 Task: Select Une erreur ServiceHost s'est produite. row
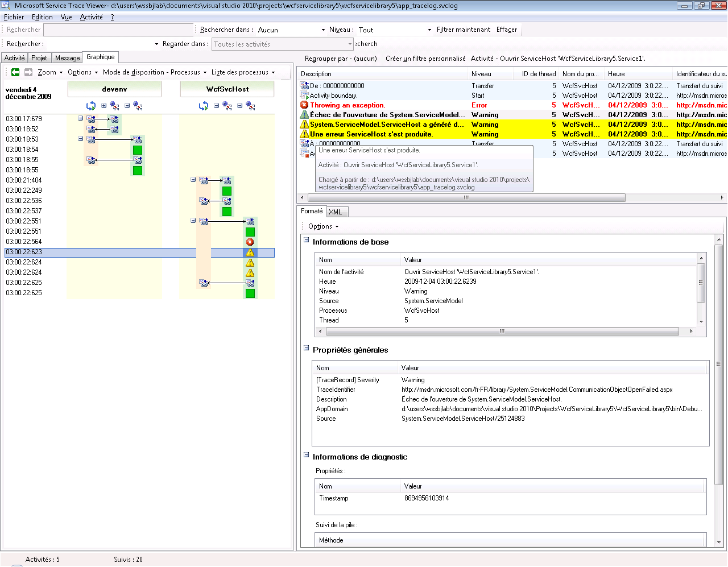pos(512,134)
